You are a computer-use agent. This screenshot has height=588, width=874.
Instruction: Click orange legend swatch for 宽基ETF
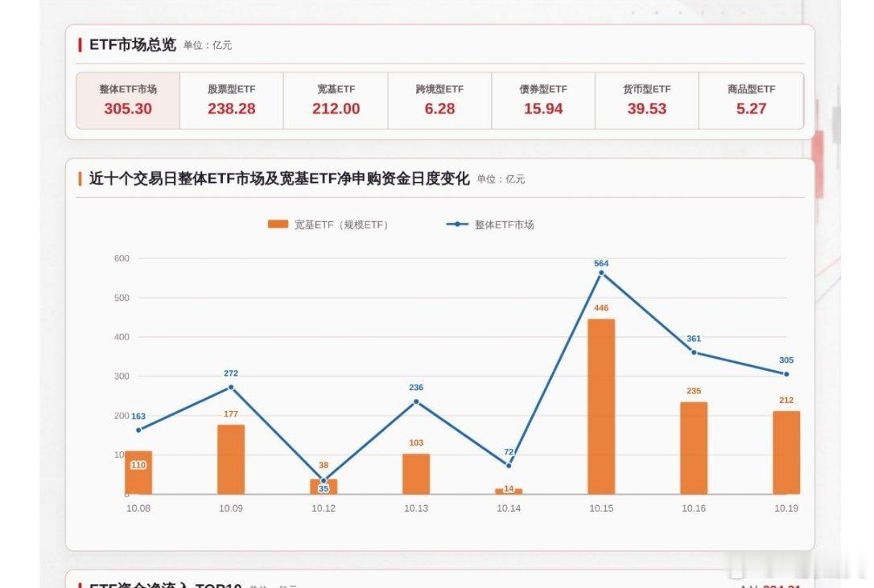tap(278, 224)
